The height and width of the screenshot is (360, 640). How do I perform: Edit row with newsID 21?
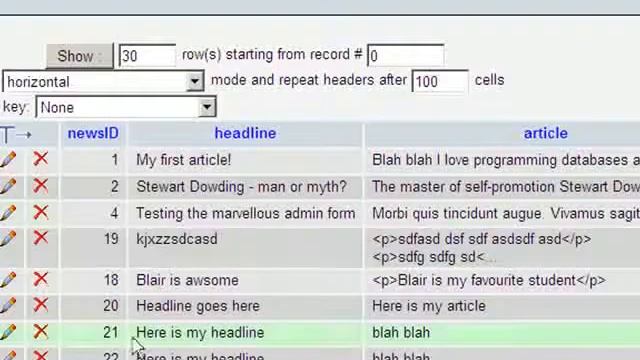pos(8,332)
